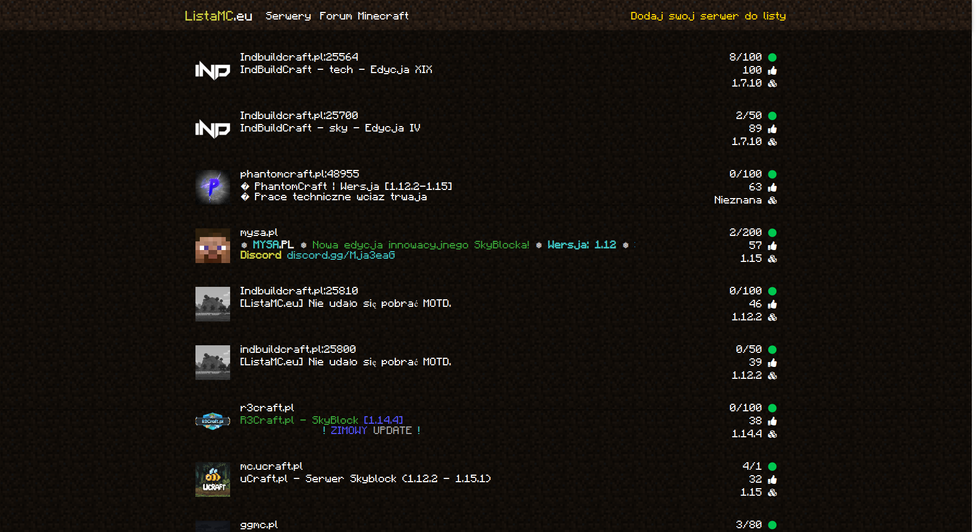
Task: Open the ggmc.pl server link
Action: pos(259,524)
